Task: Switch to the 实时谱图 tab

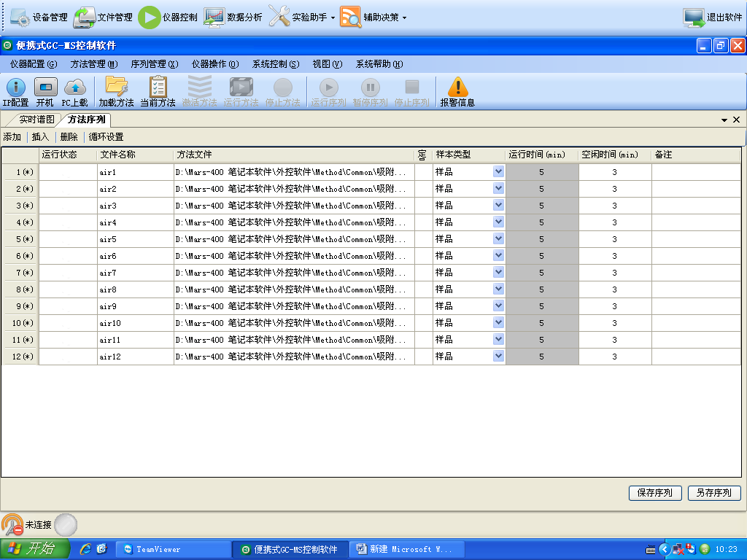Action: click(x=36, y=120)
